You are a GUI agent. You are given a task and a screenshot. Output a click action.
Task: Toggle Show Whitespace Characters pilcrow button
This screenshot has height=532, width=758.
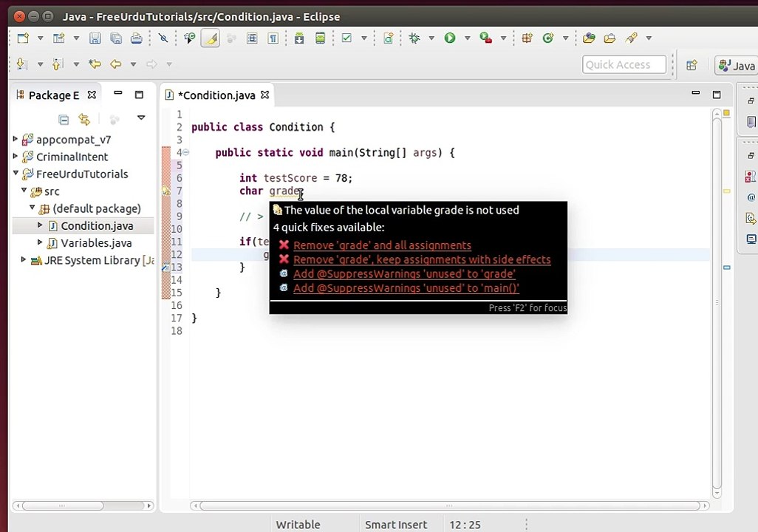point(273,38)
